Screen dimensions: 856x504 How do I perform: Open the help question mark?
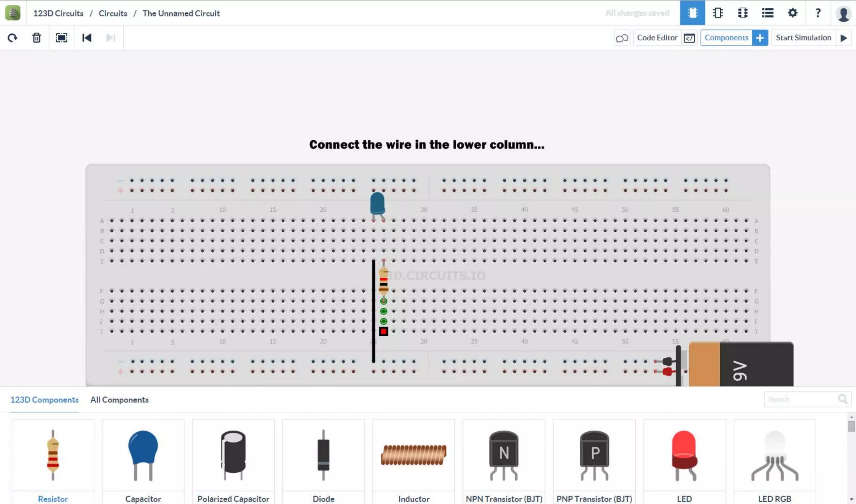(818, 13)
